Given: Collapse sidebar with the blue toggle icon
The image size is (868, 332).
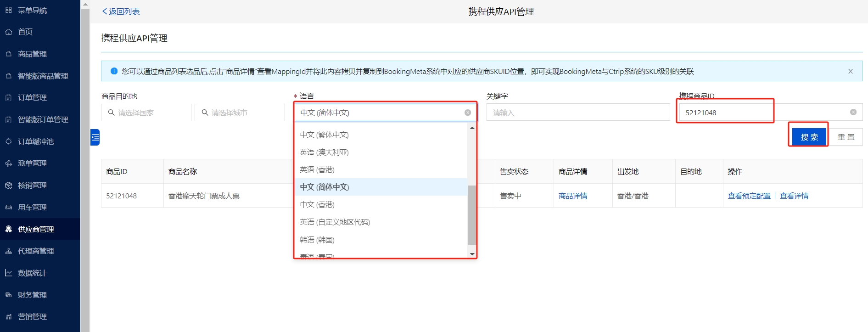Looking at the screenshot, I should click(95, 137).
